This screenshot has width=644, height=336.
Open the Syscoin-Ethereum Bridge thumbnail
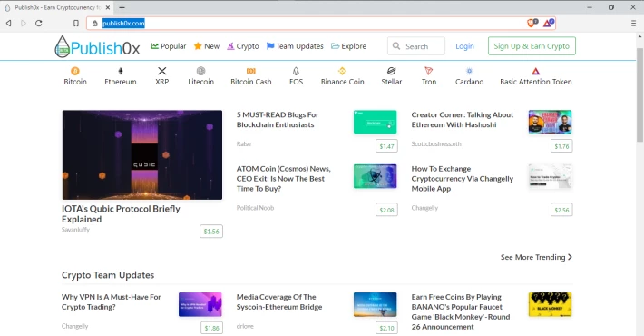(375, 304)
